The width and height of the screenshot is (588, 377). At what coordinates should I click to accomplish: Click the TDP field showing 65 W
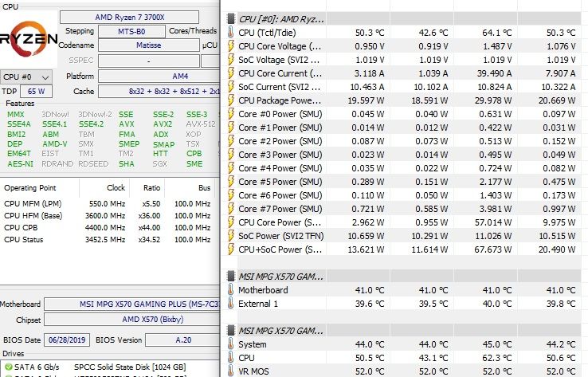pyautogui.click(x=36, y=91)
